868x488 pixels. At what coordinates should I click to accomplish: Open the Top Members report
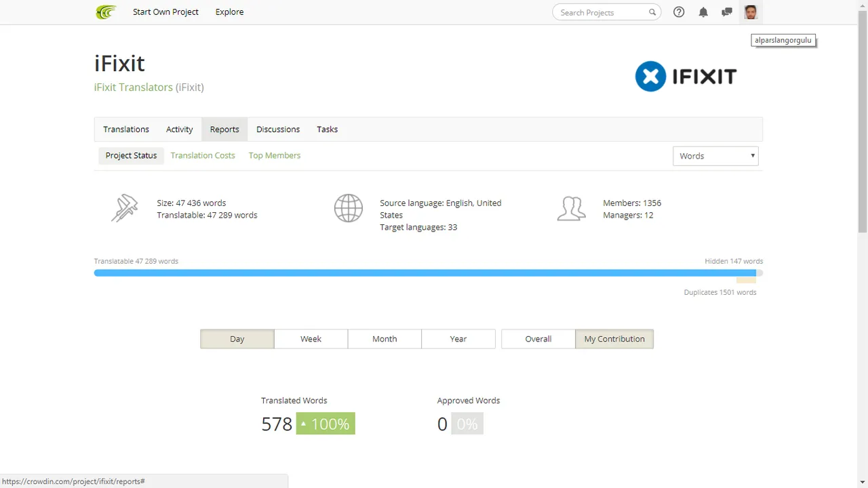click(x=275, y=155)
